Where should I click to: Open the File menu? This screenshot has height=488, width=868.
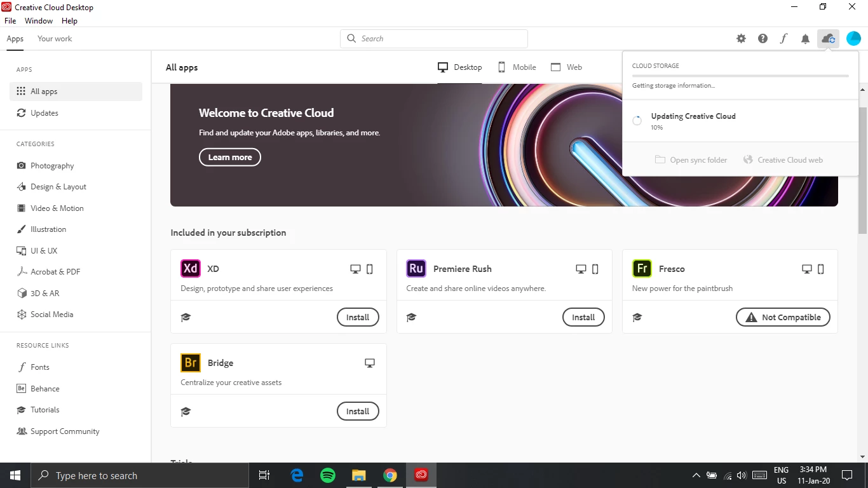[x=10, y=21]
